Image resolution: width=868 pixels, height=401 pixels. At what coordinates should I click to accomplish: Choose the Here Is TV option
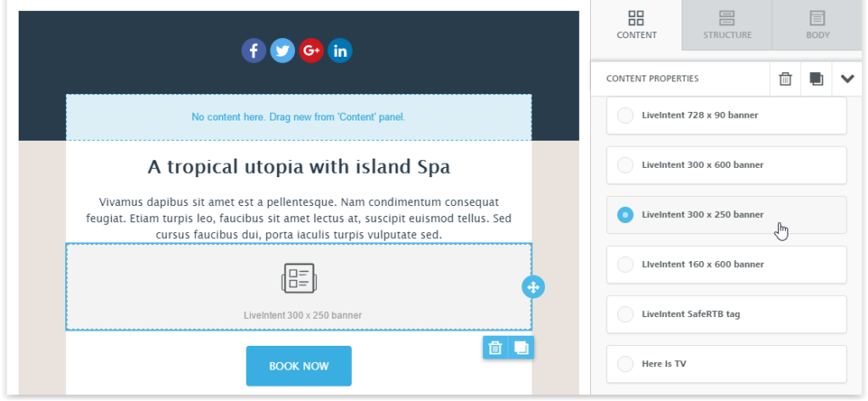tap(626, 365)
